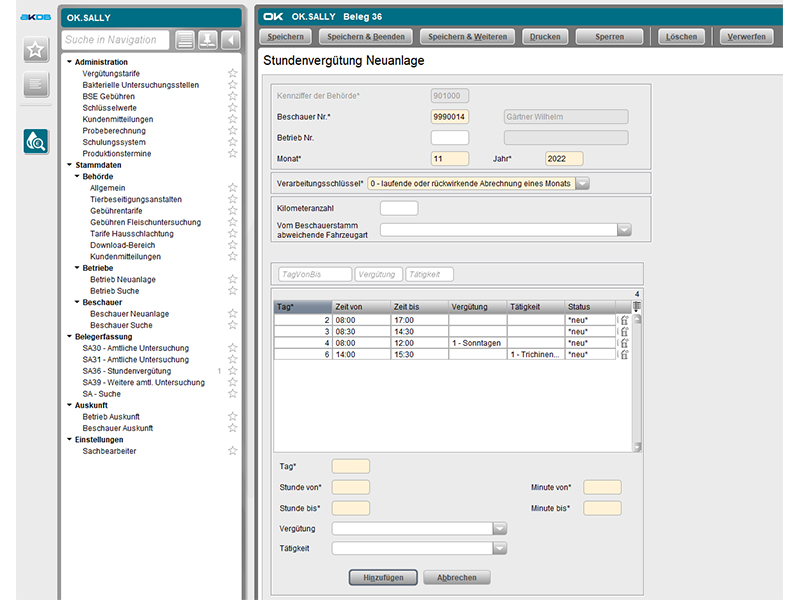Click the navigation list view icon

[185, 40]
